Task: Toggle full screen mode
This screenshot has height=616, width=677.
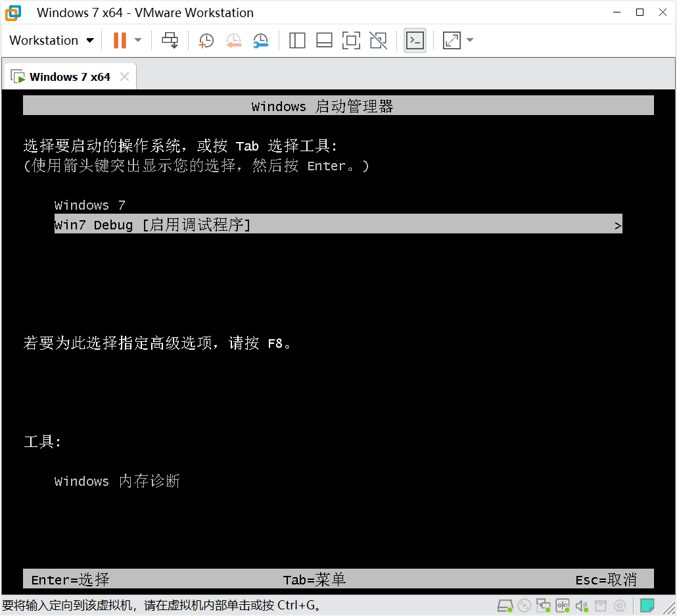Action: pos(351,40)
